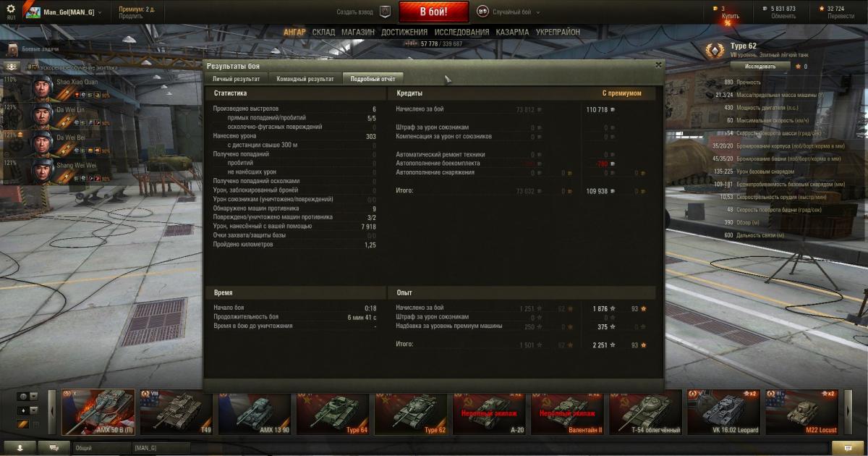Click Перевести to convert experience
Image resolution: width=868 pixels, height=456 pixels.
pos(841,16)
